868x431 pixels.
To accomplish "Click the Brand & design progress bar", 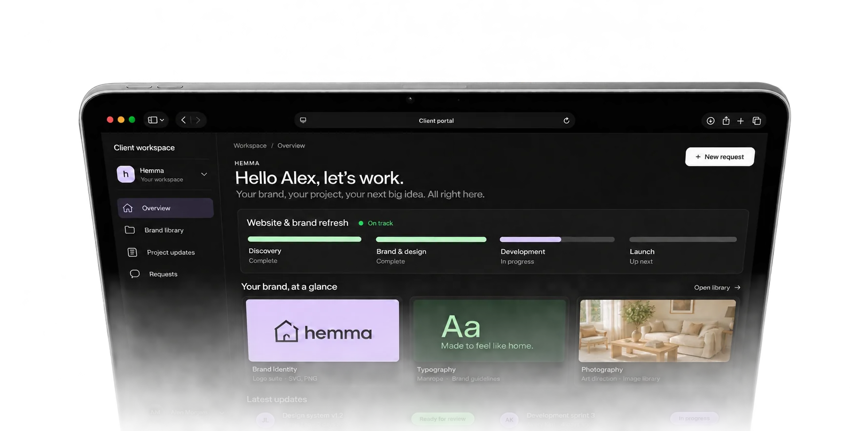I will coord(431,239).
